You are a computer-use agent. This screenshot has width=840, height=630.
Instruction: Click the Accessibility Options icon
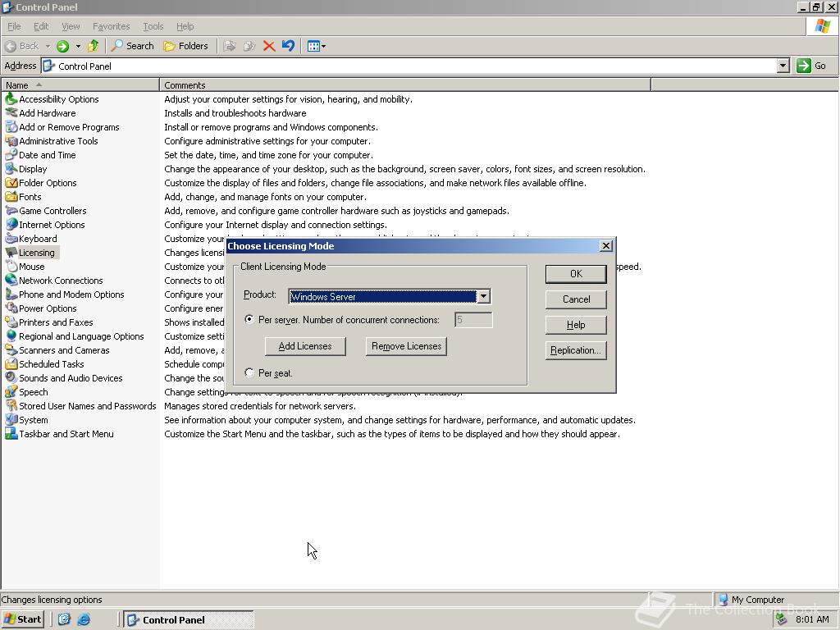[11, 99]
